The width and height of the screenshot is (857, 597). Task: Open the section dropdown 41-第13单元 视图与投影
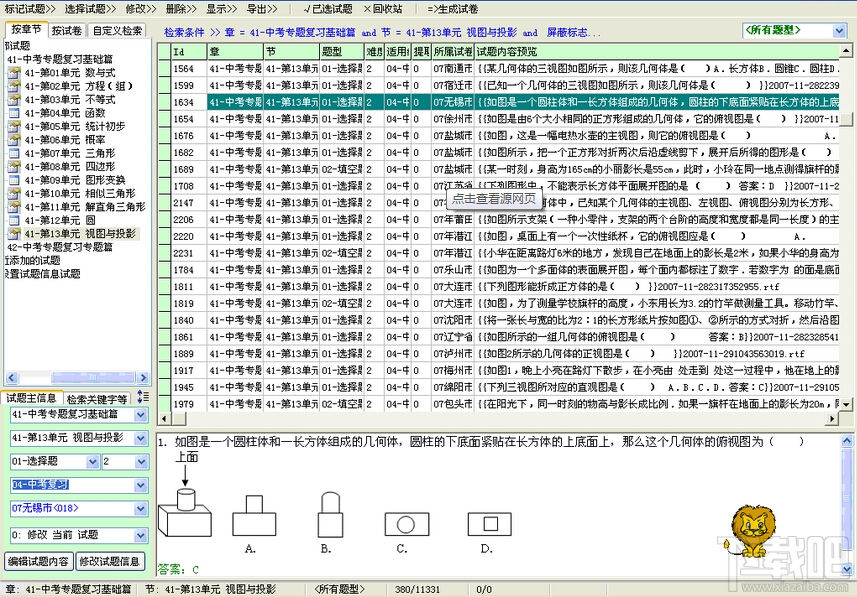pyautogui.click(x=140, y=438)
